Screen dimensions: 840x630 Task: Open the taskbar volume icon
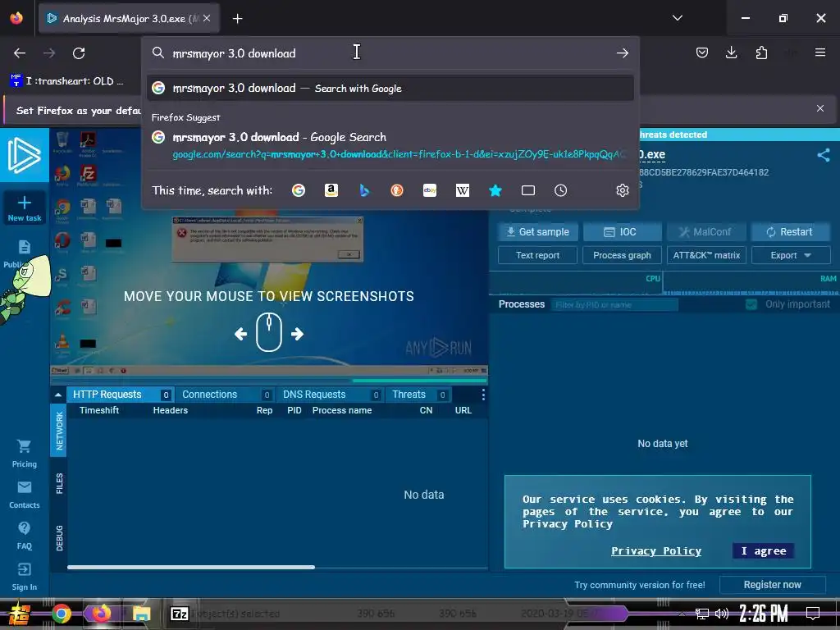(x=721, y=614)
